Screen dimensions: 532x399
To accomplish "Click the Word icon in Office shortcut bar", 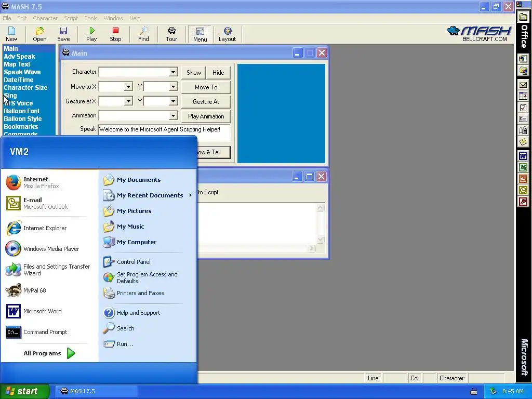I will (523, 156).
